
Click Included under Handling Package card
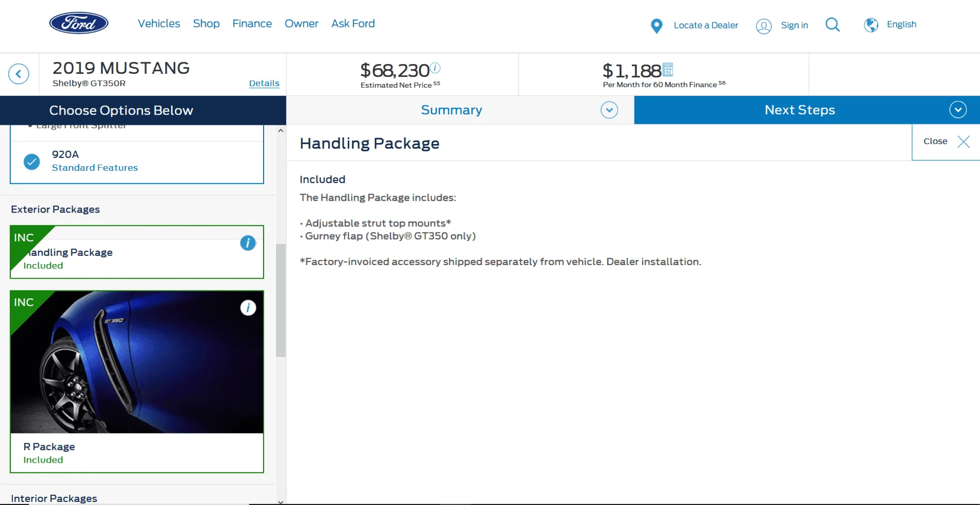pos(43,266)
